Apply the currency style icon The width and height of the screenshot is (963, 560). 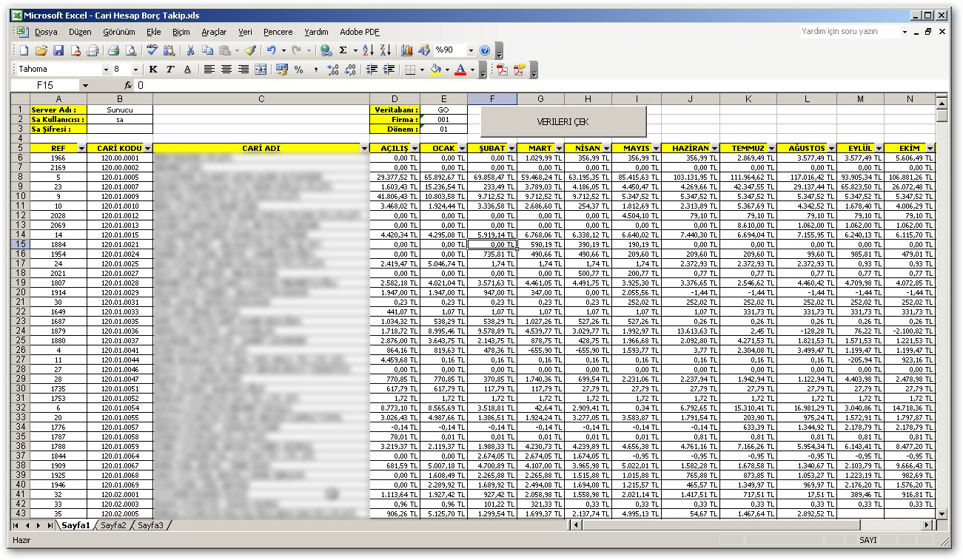281,70
